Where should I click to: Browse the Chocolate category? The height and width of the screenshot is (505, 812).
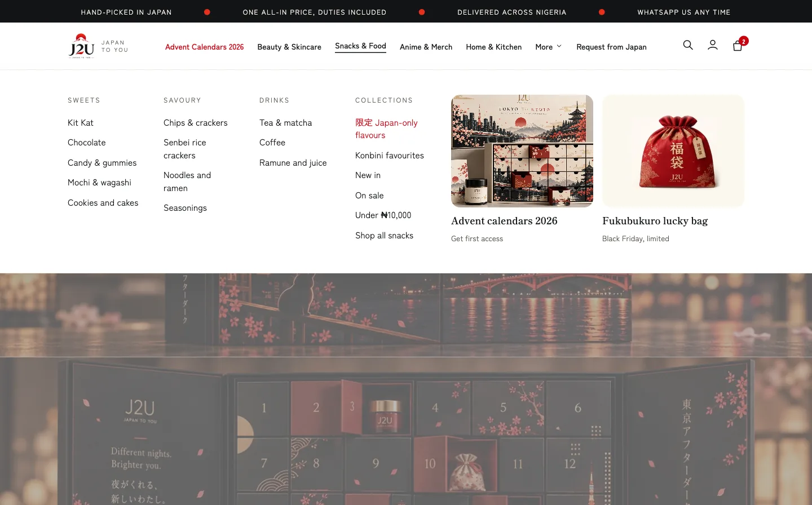pyautogui.click(x=87, y=143)
